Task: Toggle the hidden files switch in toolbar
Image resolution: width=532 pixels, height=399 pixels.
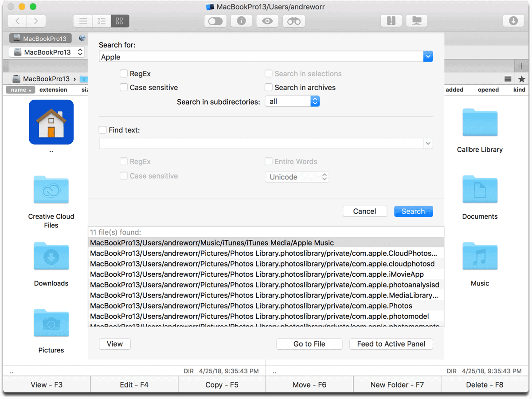Action: [x=215, y=21]
